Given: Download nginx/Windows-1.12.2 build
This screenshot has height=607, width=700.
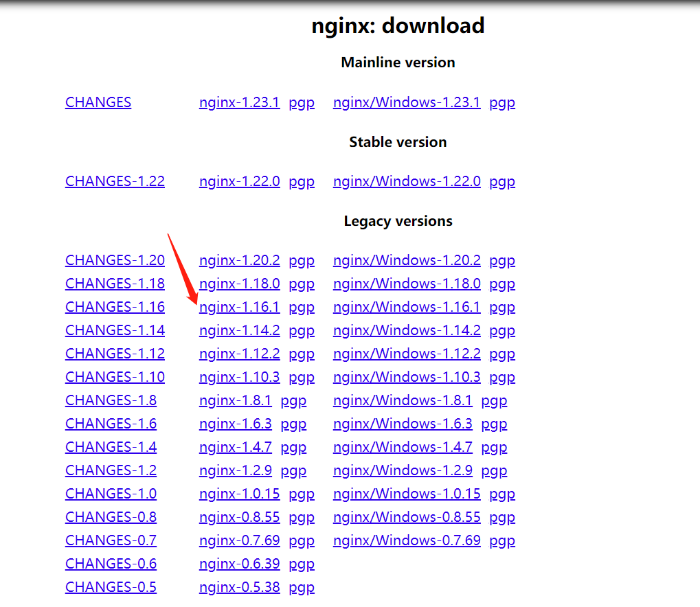Looking at the screenshot, I should point(407,353).
